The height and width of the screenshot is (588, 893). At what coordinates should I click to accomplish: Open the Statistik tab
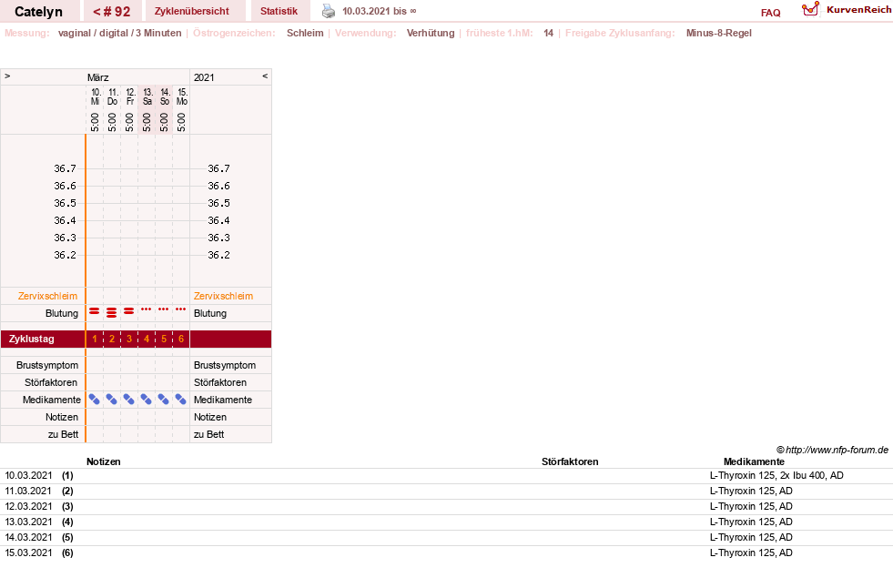coord(279,12)
